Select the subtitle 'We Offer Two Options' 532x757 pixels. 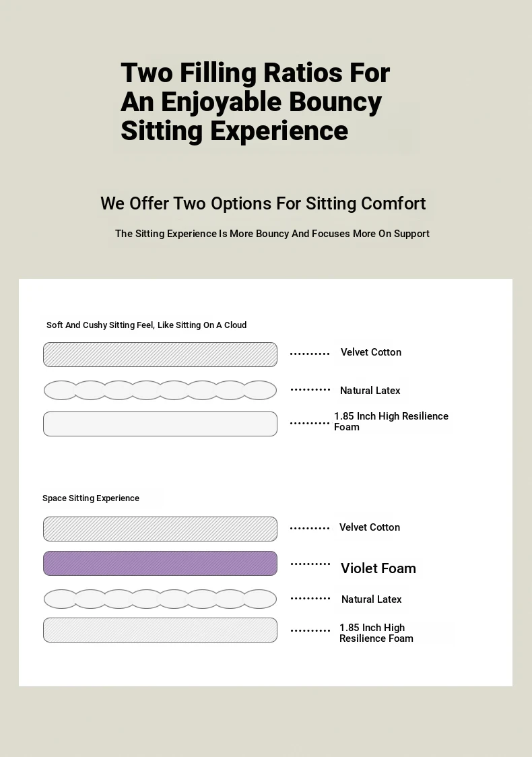pyautogui.click(x=263, y=203)
